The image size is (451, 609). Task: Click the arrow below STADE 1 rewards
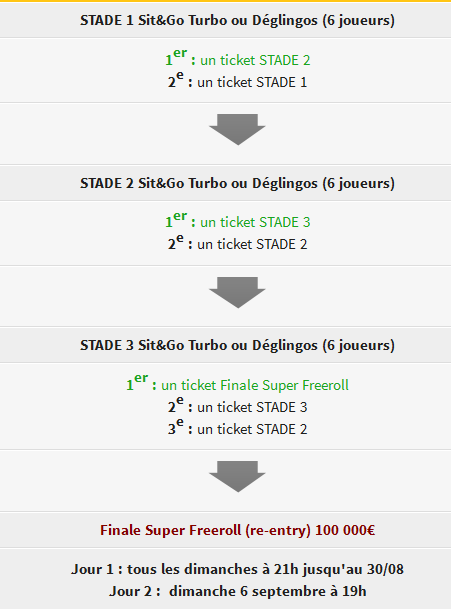tap(237, 129)
